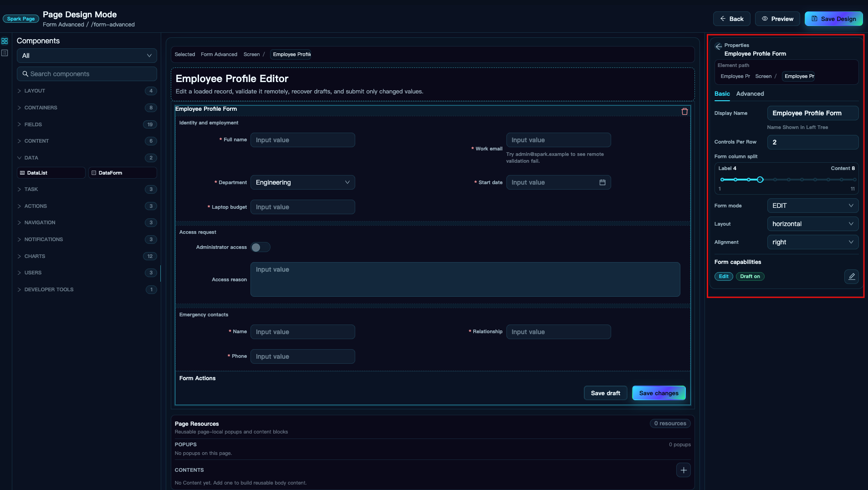The image size is (868, 490).
Task: Click the Access reason text area
Action: click(x=465, y=279)
